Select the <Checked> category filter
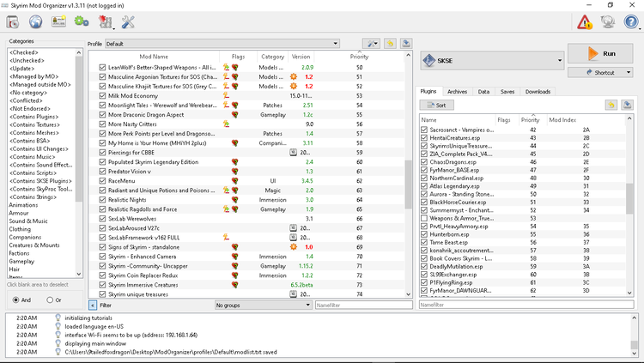Viewport: 644px width, 363px height. 24,52
